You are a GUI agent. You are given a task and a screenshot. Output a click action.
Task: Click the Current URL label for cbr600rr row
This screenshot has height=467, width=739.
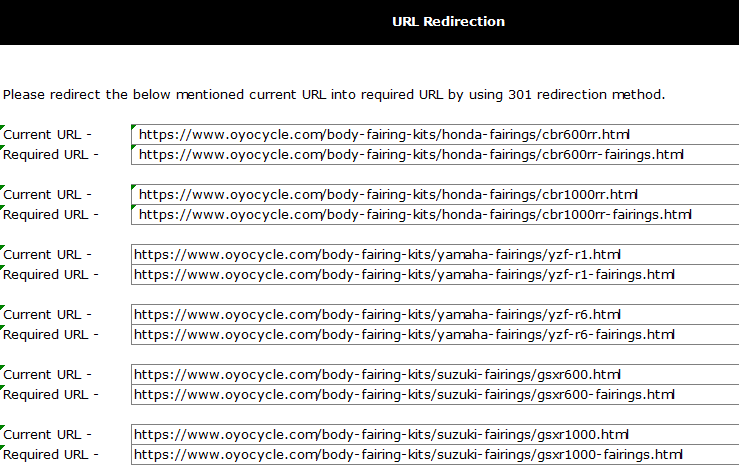[47, 135]
